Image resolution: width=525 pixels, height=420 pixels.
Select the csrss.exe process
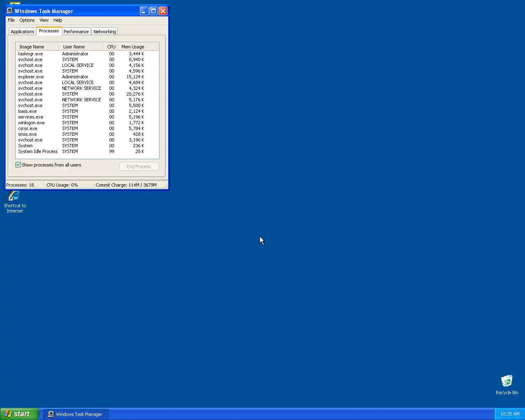point(81,128)
